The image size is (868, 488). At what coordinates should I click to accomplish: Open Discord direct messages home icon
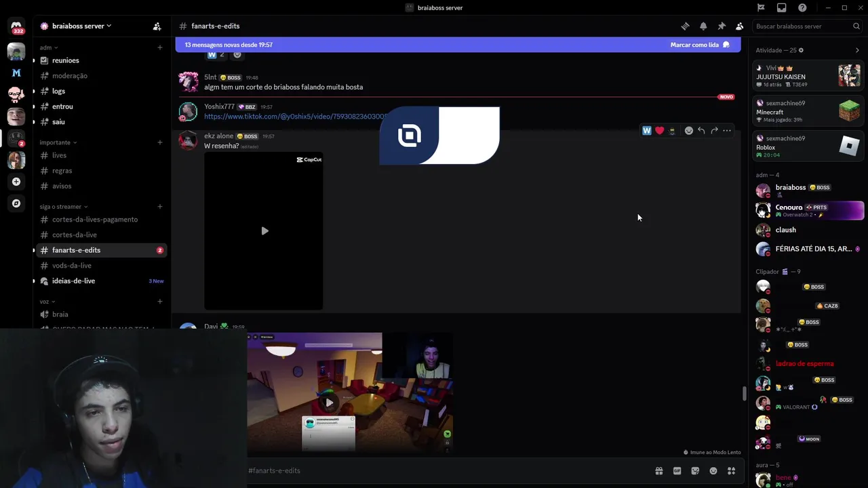click(16, 28)
